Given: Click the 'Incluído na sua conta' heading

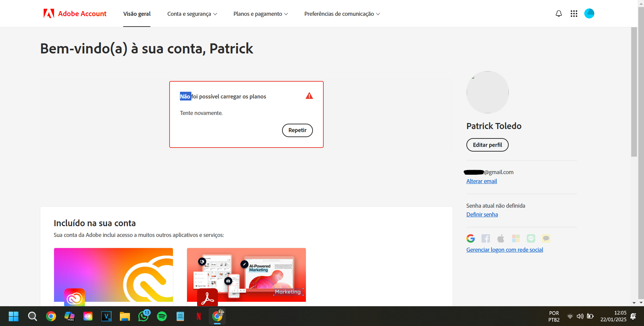Looking at the screenshot, I should pos(95,223).
